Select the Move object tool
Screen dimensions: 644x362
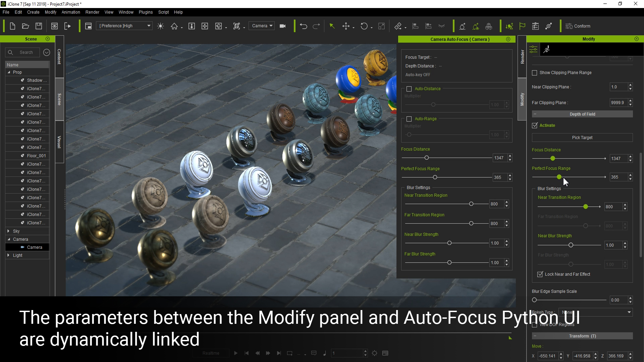[x=346, y=26]
